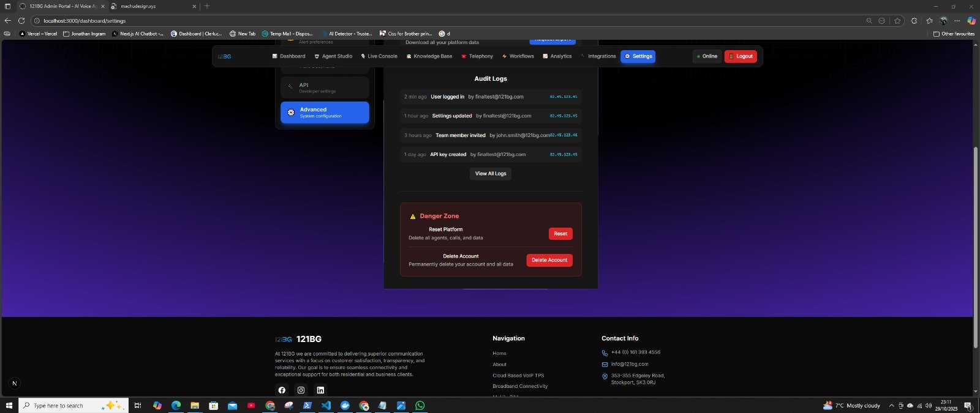Viewport: 980px width, 413px height.
Task: Add page to favourites star icon
Action: click(x=897, y=21)
